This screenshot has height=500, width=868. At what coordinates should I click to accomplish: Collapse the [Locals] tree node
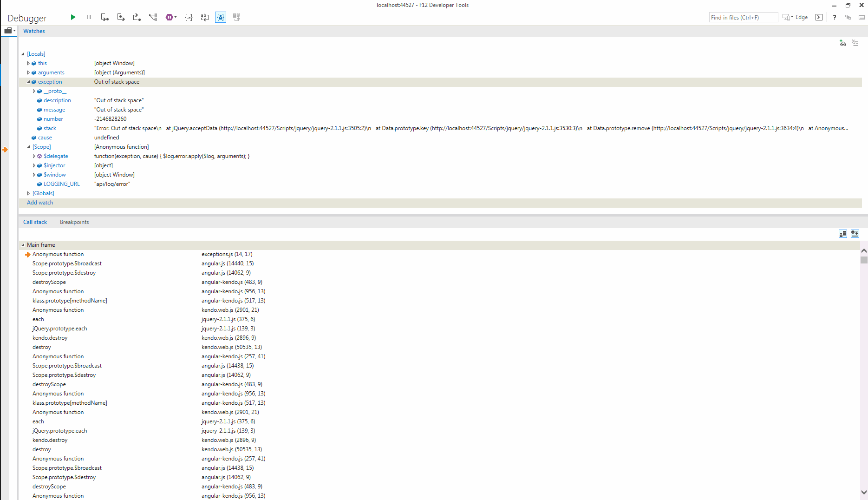(x=23, y=54)
